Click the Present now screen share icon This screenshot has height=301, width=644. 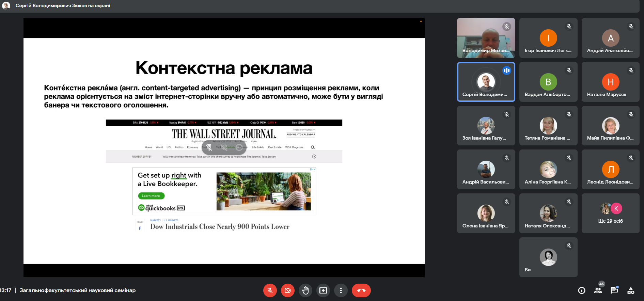[x=323, y=290]
